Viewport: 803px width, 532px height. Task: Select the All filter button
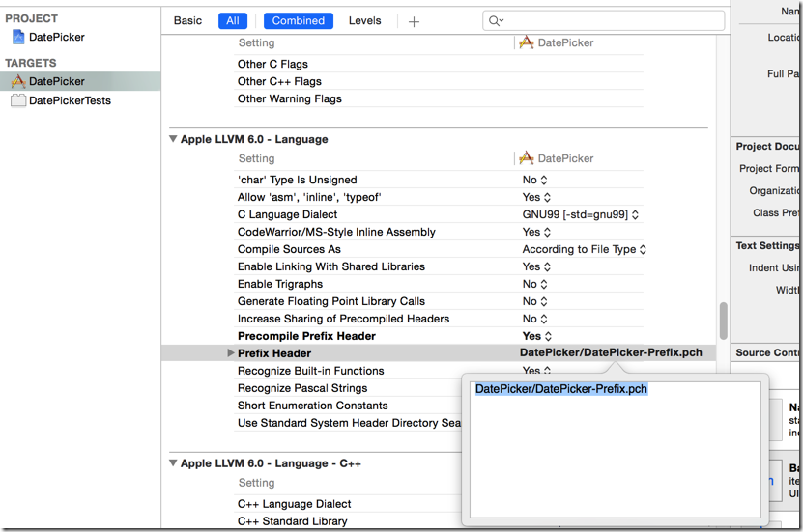[x=233, y=21]
